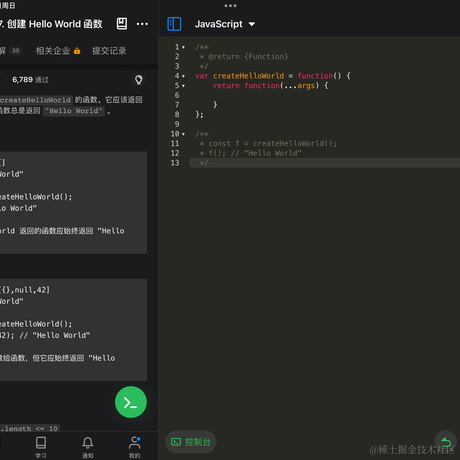The height and width of the screenshot is (460, 460).
Task: Open the three-dot menu above the editor
Action: 230,6
